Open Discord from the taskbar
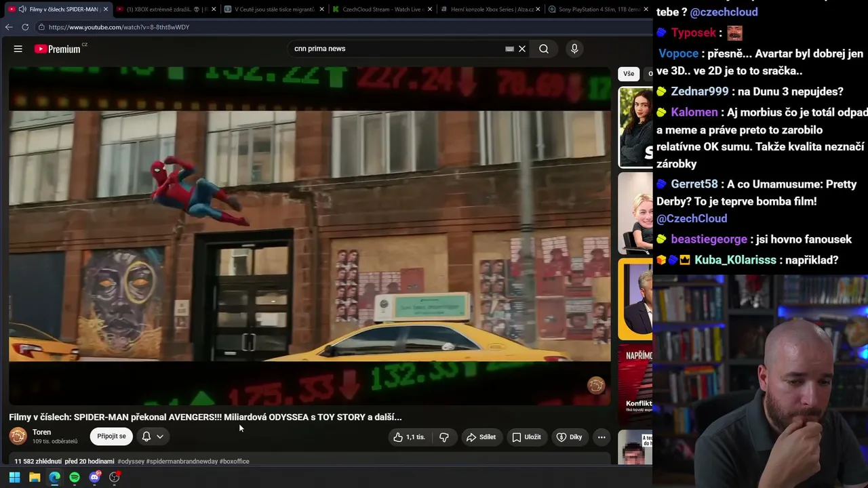Screen dimensions: 868x488 coord(95,477)
